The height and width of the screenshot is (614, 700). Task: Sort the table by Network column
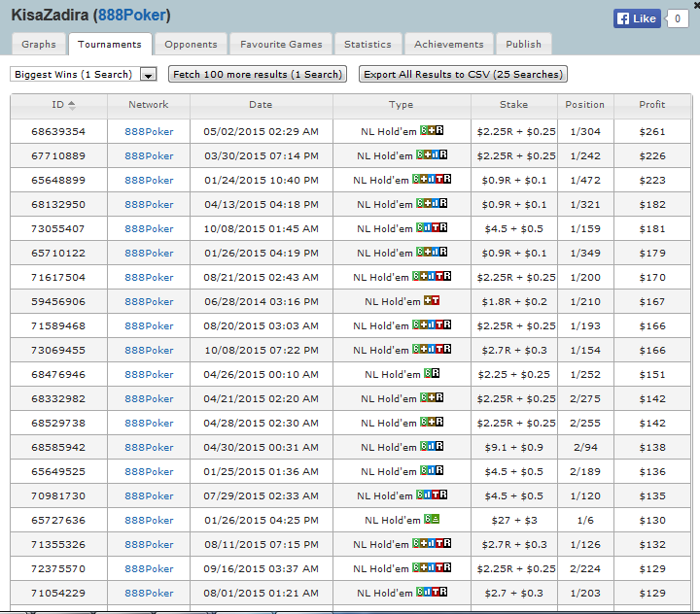point(148,104)
